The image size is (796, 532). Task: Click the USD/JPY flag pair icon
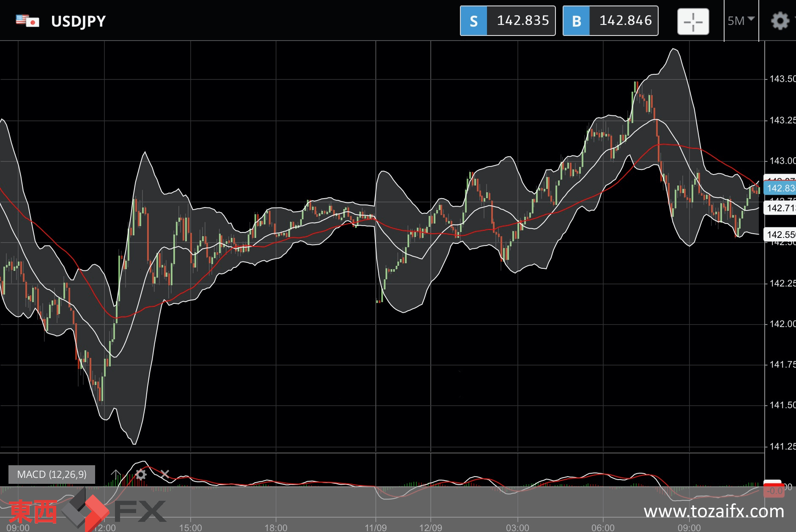[27, 21]
